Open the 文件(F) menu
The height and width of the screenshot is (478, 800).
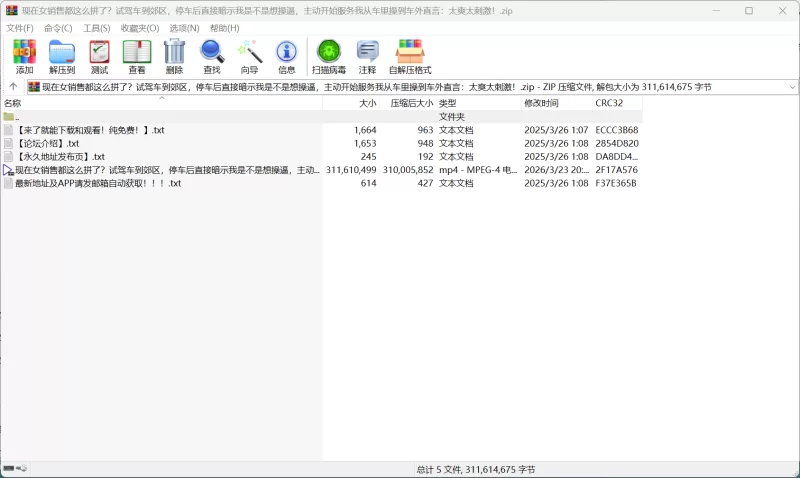point(20,28)
